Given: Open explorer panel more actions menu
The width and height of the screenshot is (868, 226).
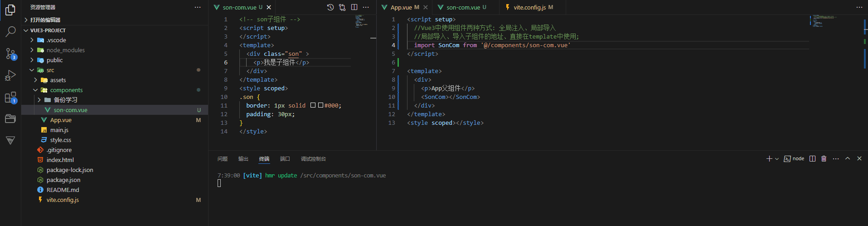Looking at the screenshot, I should (198, 7).
